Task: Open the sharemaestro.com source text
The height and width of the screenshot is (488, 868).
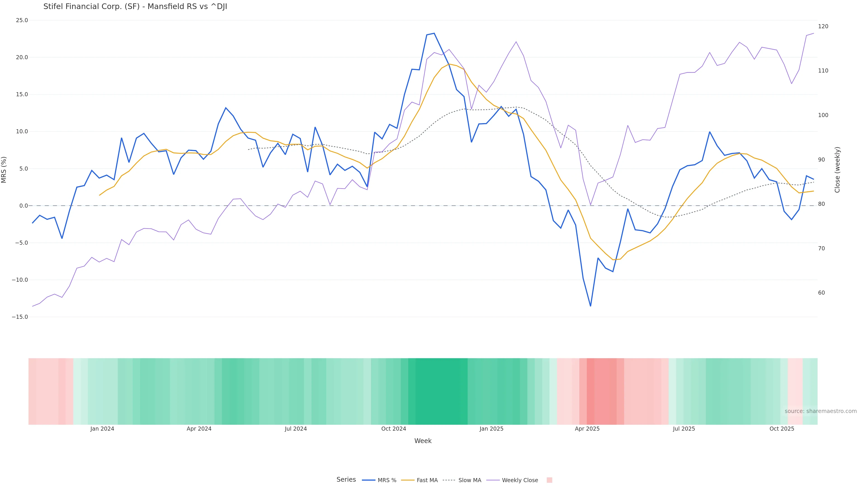Action: 821,411
